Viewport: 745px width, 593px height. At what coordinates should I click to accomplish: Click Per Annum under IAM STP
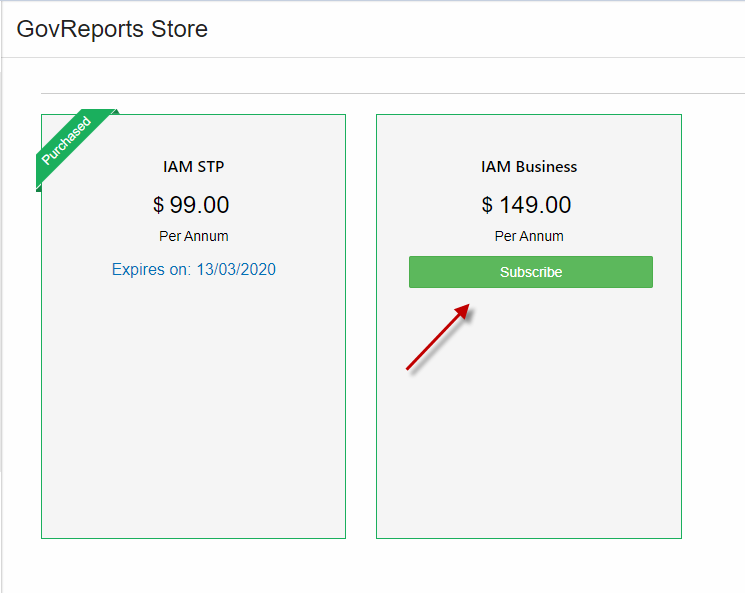click(193, 236)
